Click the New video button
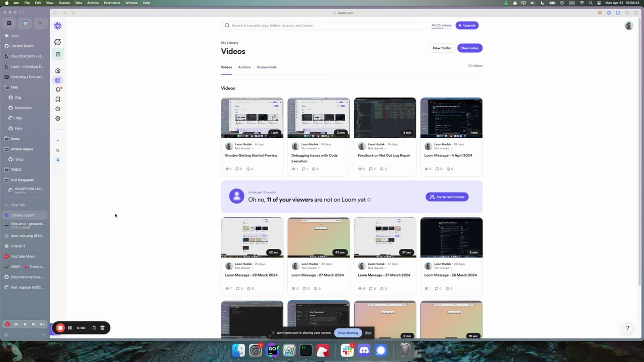The width and height of the screenshot is (644, 362). coord(470,48)
